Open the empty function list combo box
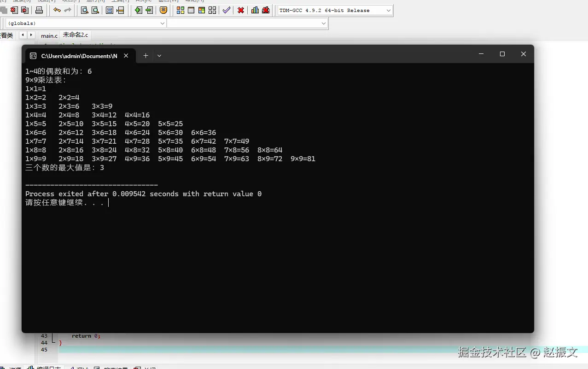588x369 pixels. (x=247, y=23)
